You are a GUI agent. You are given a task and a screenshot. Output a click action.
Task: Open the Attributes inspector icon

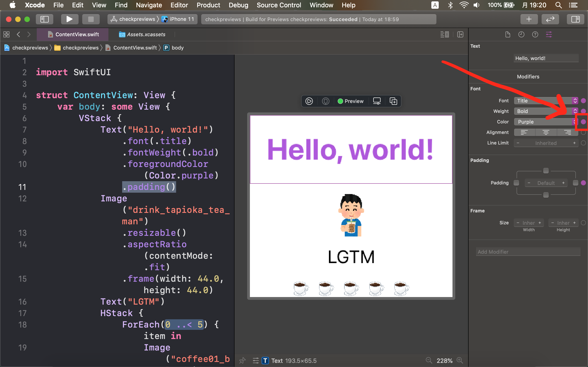(x=549, y=34)
